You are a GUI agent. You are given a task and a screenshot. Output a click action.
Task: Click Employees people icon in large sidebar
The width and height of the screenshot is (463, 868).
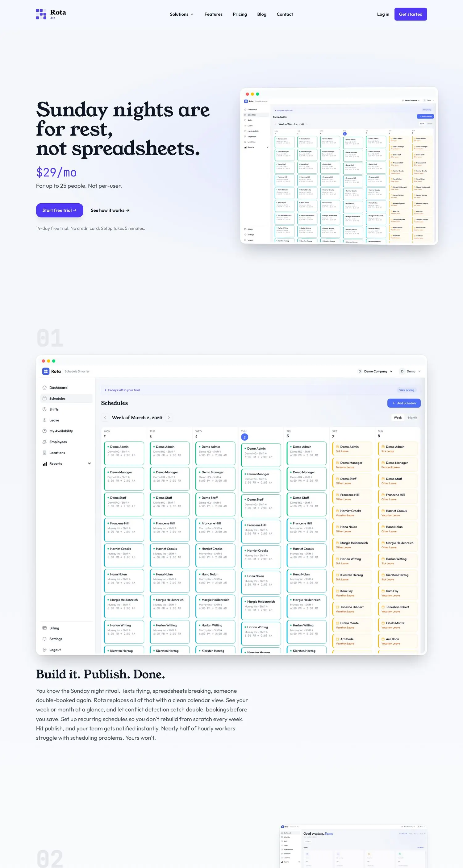[x=44, y=442]
